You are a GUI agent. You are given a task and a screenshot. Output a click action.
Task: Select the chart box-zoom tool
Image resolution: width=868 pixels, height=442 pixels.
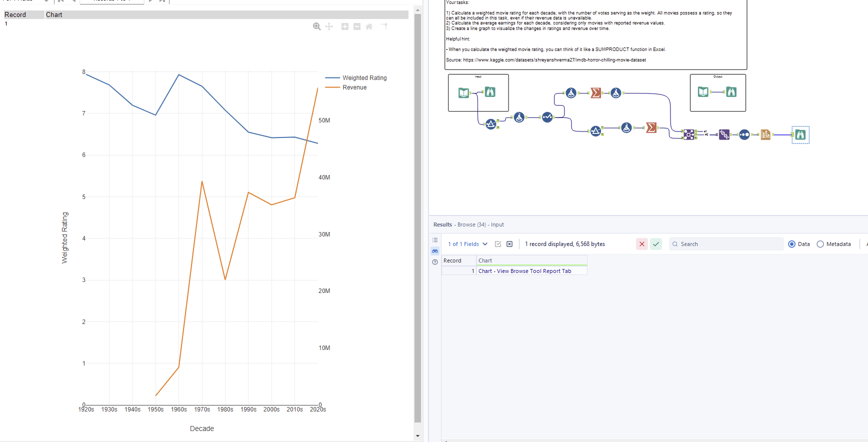pyautogui.click(x=316, y=26)
